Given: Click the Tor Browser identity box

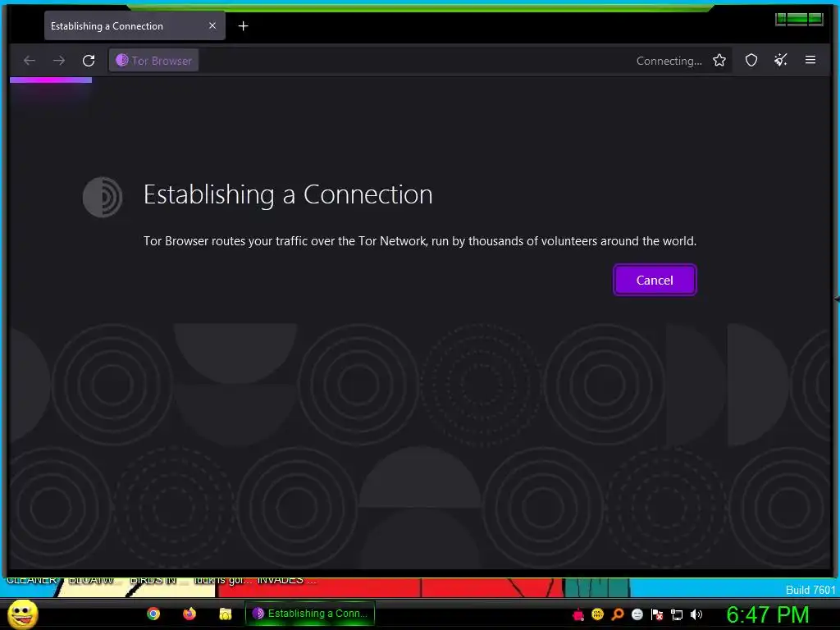Looking at the screenshot, I should [154, 61].
